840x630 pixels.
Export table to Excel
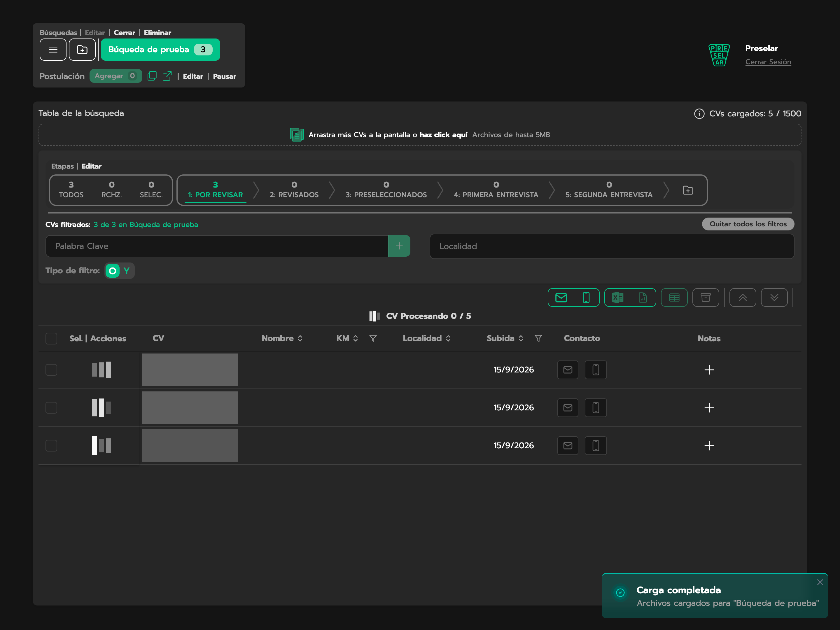pyautogui.click(x=617, y=297)
